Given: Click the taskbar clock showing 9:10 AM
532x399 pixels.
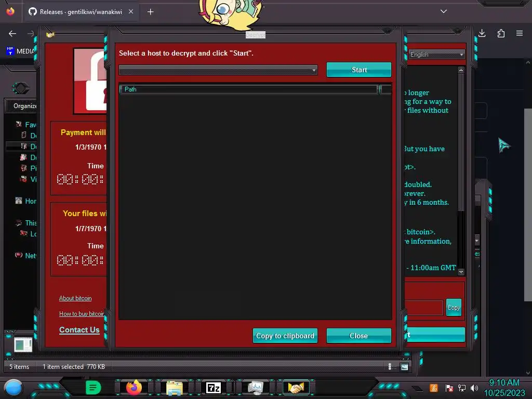Looking at the screenshot, I should (x=504, y=388).
